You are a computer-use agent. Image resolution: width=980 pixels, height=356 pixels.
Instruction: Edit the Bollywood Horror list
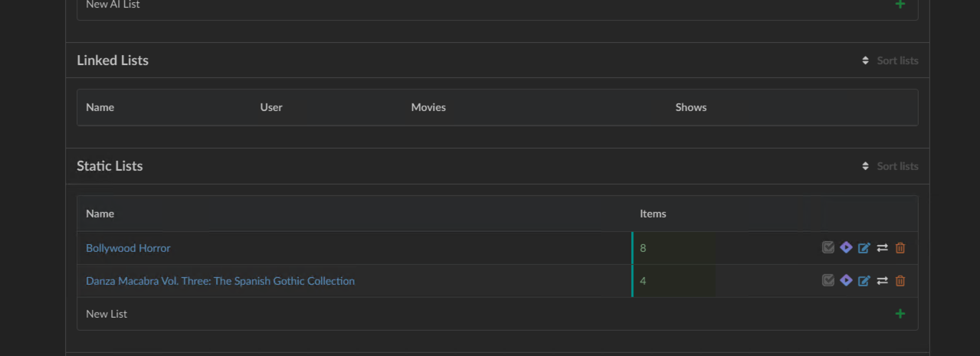coord(864,248)
